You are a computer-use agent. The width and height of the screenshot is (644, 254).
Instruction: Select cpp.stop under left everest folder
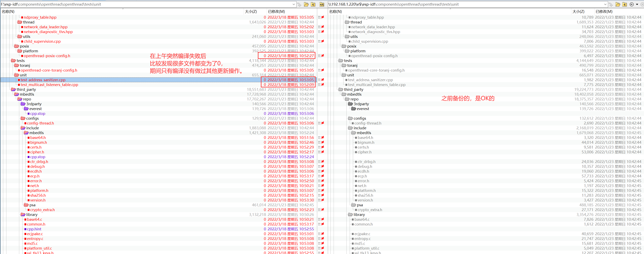[x=38, y=113]
